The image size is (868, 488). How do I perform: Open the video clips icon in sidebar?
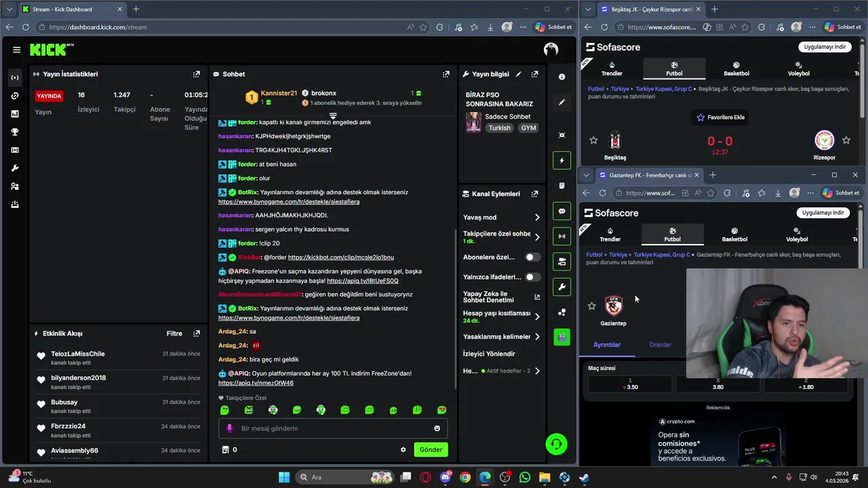15,150
